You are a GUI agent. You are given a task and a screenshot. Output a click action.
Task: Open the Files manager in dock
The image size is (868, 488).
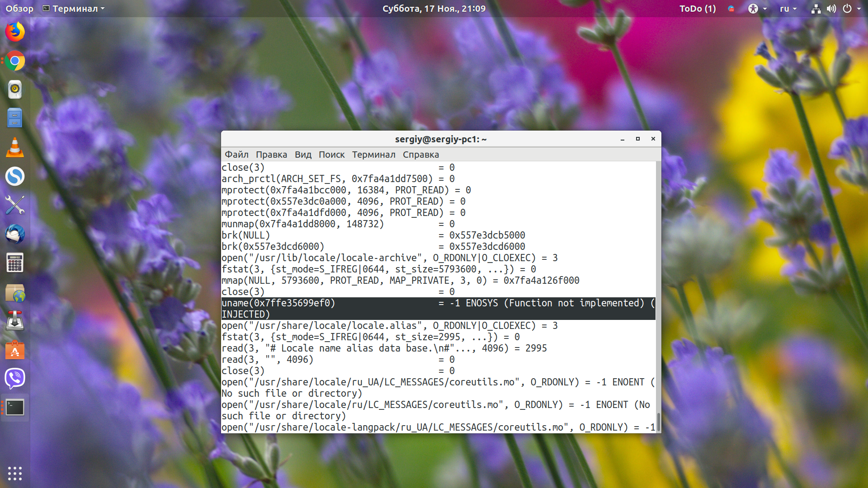point(15,118)
